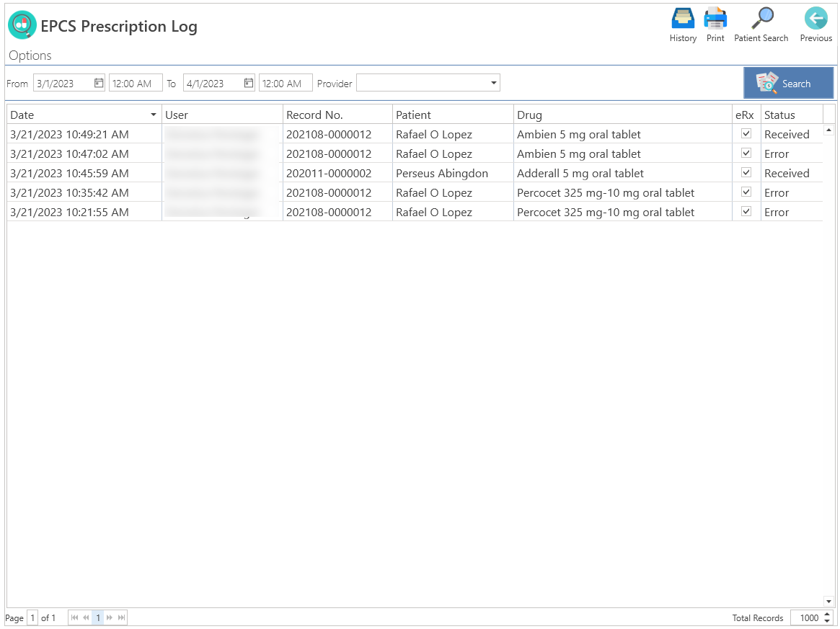
Task: Sort by Record No. column header
Action: (337, 115)
